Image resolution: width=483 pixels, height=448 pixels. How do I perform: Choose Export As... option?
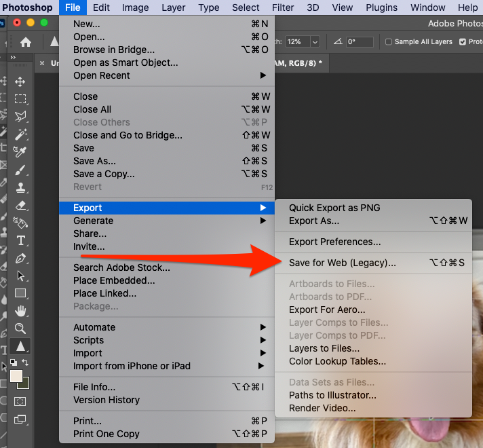tap(373, 221)
